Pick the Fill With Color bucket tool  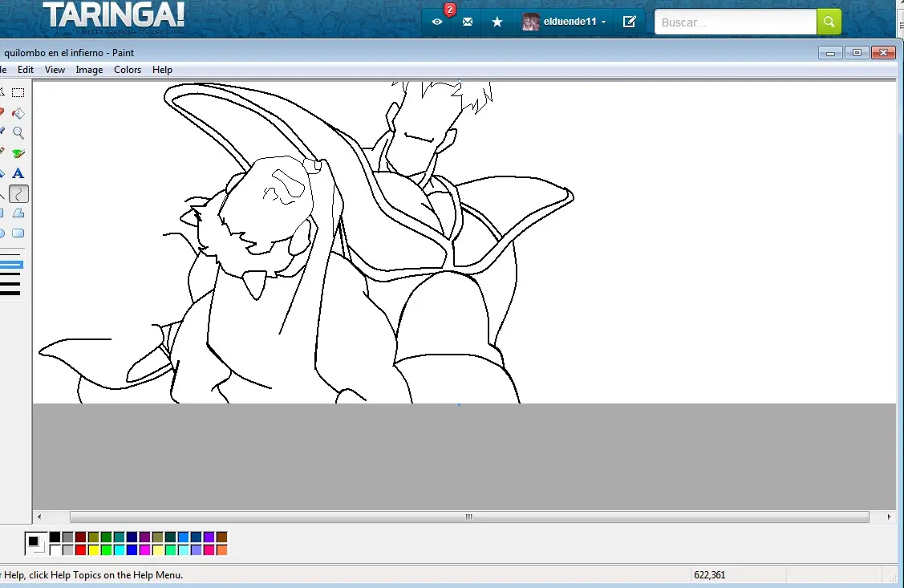(18, 113)
